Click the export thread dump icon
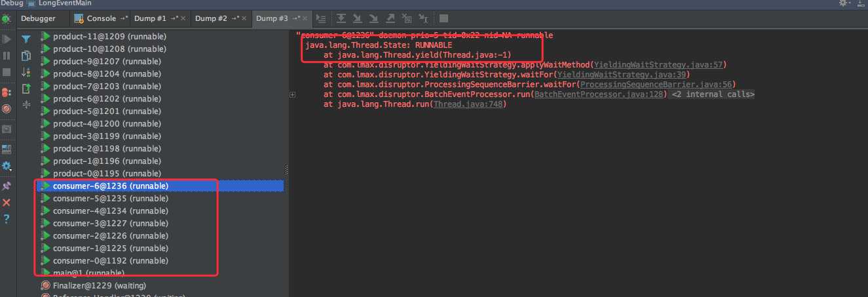Viewport: 868px width, 297px height. click(26, 89)
